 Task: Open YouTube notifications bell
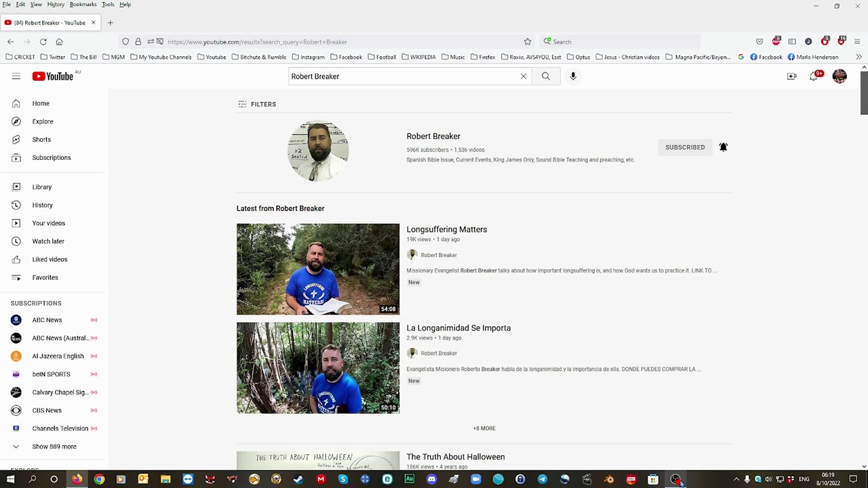(814, 77)
